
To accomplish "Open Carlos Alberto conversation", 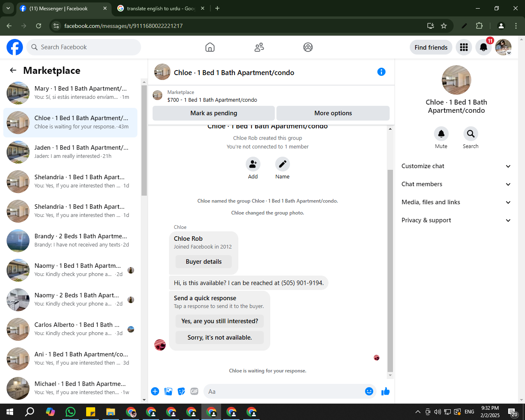I will pos(70,329).
